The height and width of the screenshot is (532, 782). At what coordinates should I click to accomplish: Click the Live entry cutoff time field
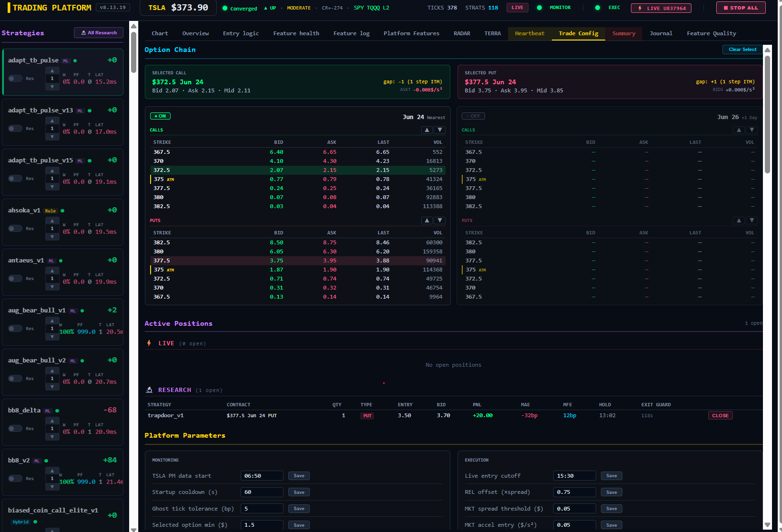pyautogui.click(x=574, y=476)
